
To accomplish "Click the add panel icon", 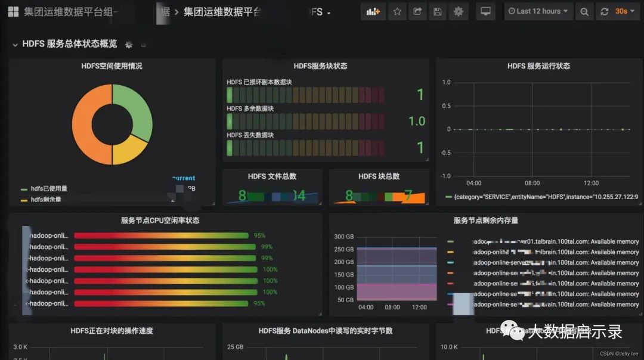I will [373, 11].
